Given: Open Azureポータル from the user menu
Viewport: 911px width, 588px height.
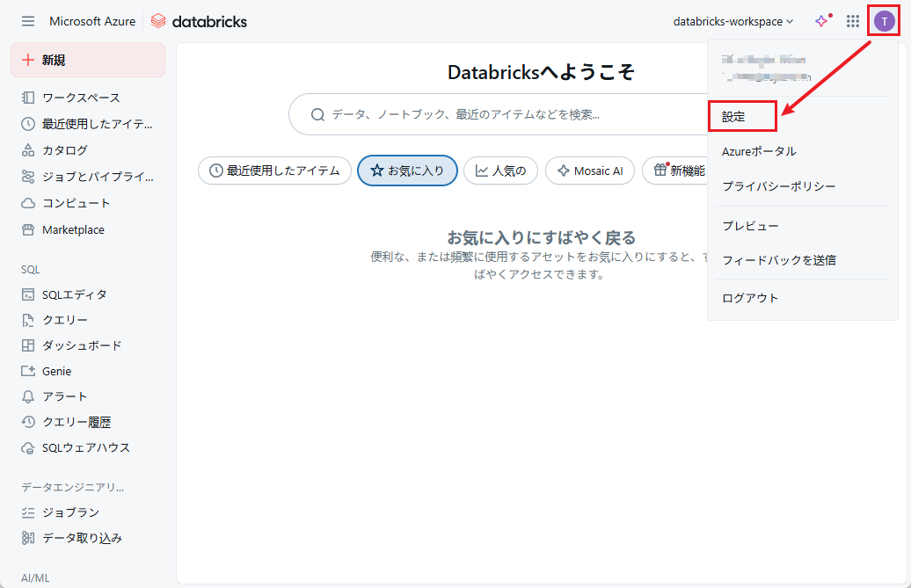Looking at the screenshot, I should (x=759, y=151).
